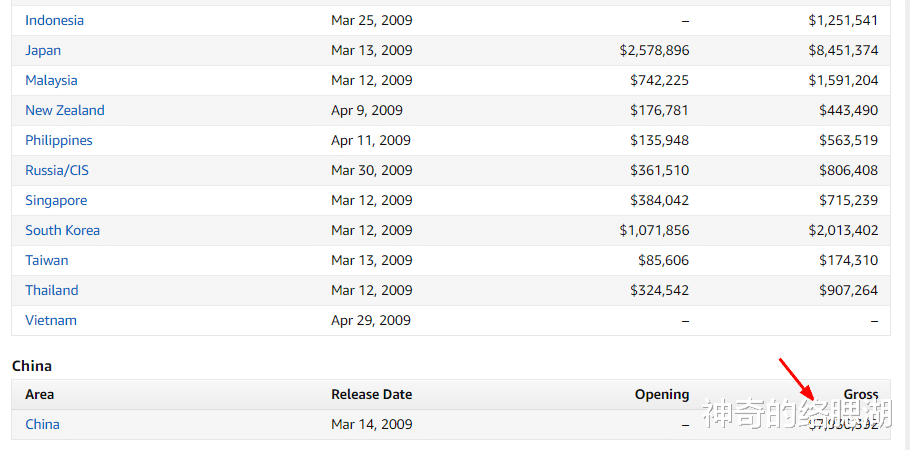The image size is (910, 450).
Task: Click the Area column header
Action: point(40,394)
